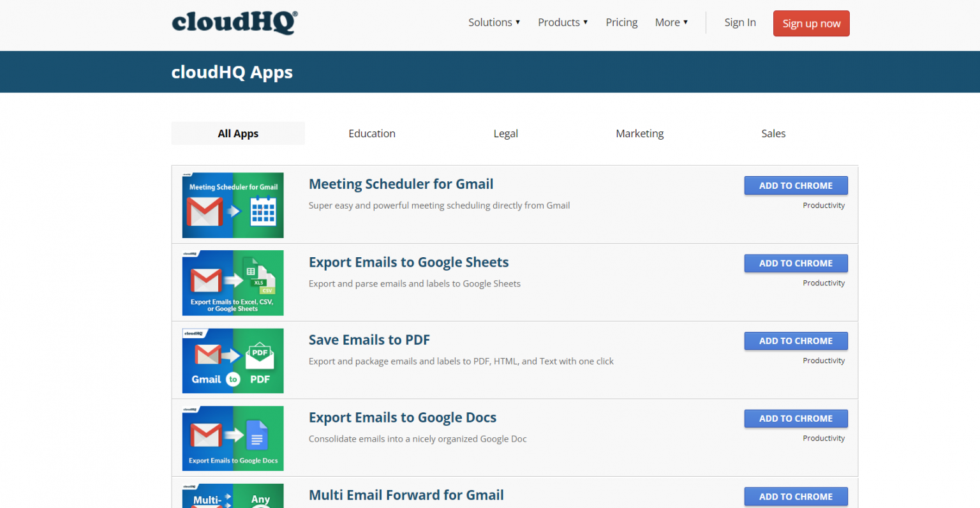This screenshot has width=980, height=508.
Task: Select the Marketing category
Action: pos(639,133)
